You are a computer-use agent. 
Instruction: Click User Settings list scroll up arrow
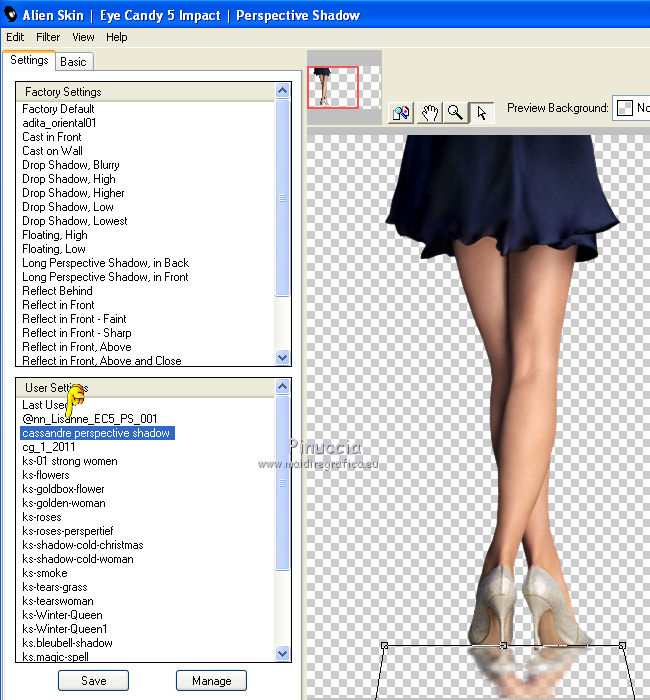click(x=282, y=387)
